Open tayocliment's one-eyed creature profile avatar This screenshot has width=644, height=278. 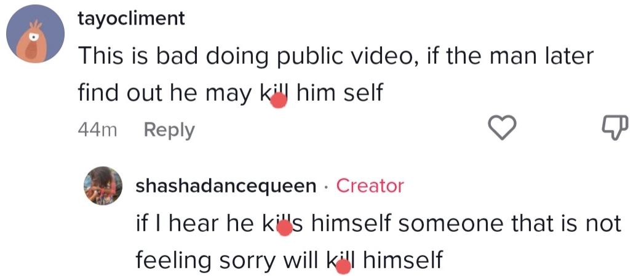coord(35,34)
